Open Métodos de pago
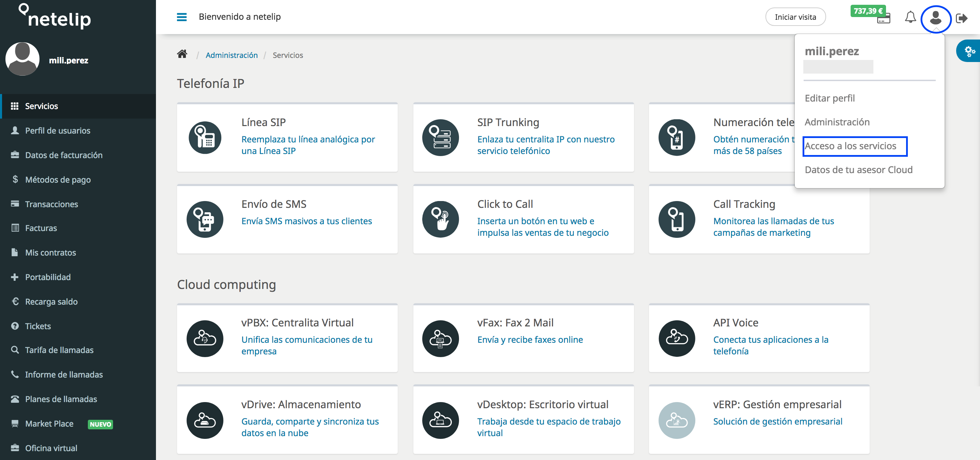980x460 pixels. point(78,179)
